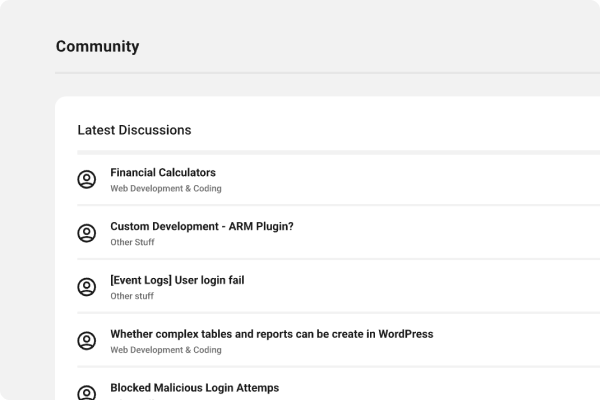Open the [Event Logs] User login fail topic
This screenshot has width=600, height=400.
tap(177, 280)
